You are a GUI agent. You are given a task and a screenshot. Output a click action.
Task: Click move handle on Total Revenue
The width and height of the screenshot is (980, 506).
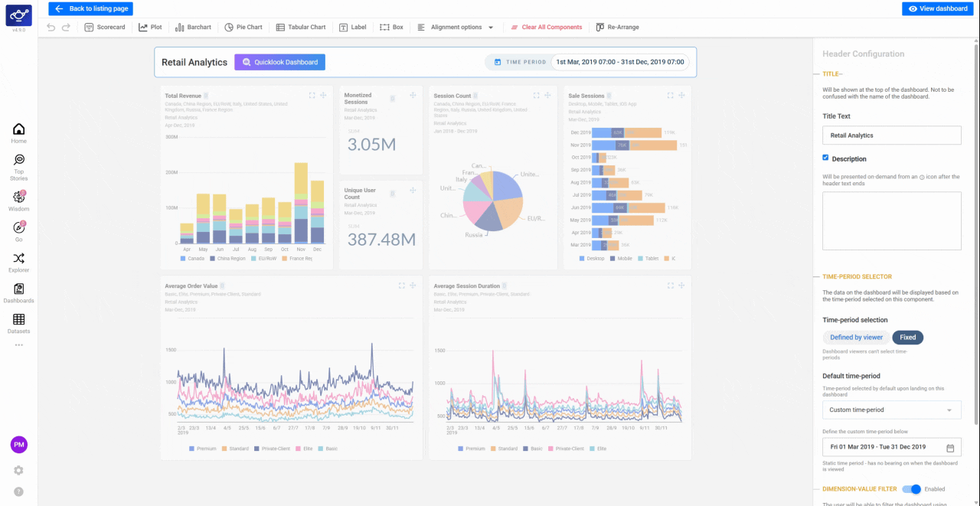(323, 96)
